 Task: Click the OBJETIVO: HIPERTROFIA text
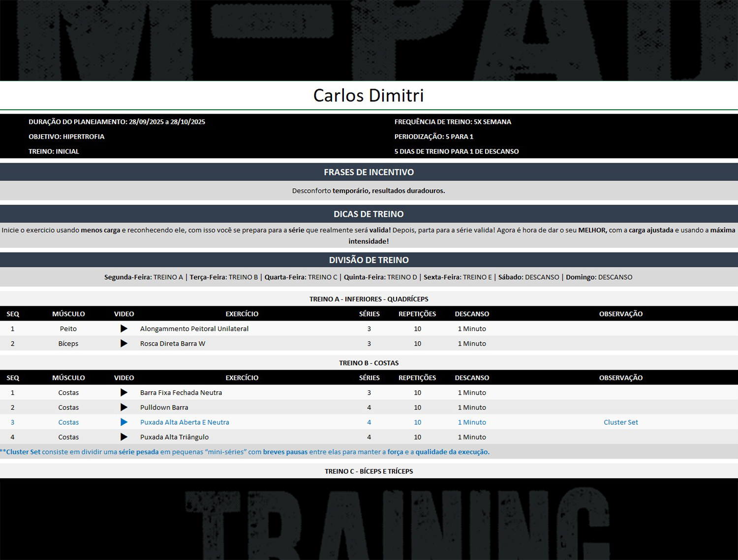[x=66, y=137]
